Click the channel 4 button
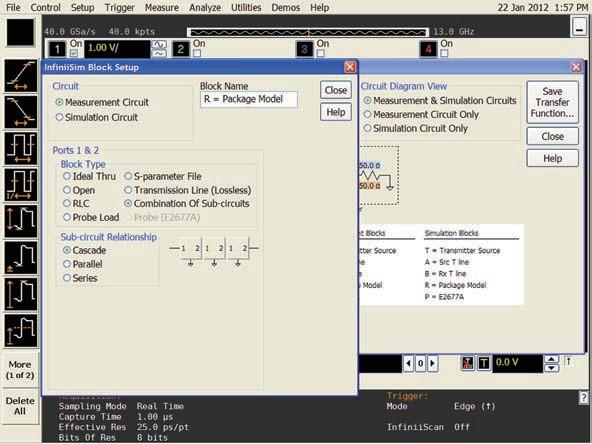 pos(428,49)
